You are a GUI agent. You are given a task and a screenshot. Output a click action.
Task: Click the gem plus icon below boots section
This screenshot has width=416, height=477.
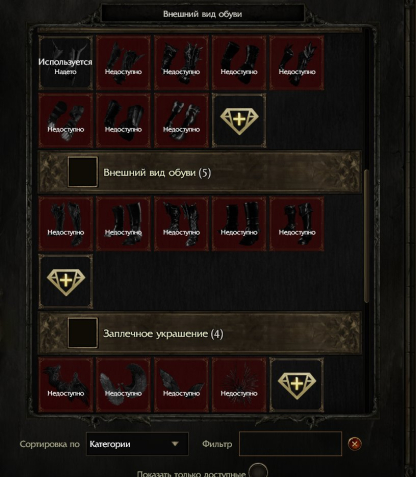pyautogui.click(x=66, y=281)
